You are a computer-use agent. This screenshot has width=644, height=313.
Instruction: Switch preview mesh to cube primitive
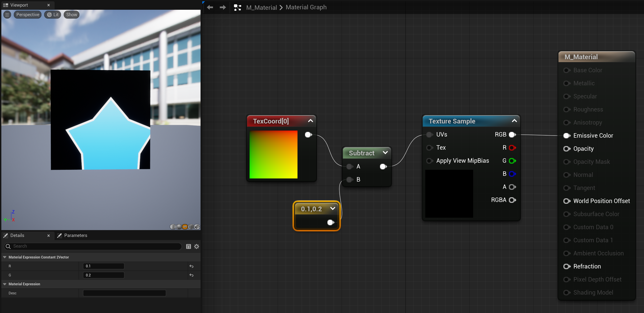coord(191,227)
